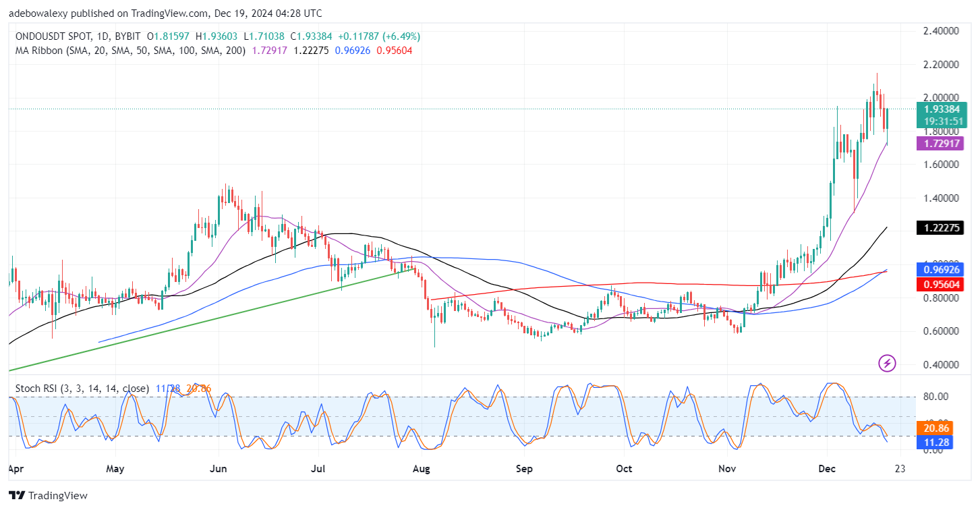Click the 2.40000 price axis label

(941, 31)
